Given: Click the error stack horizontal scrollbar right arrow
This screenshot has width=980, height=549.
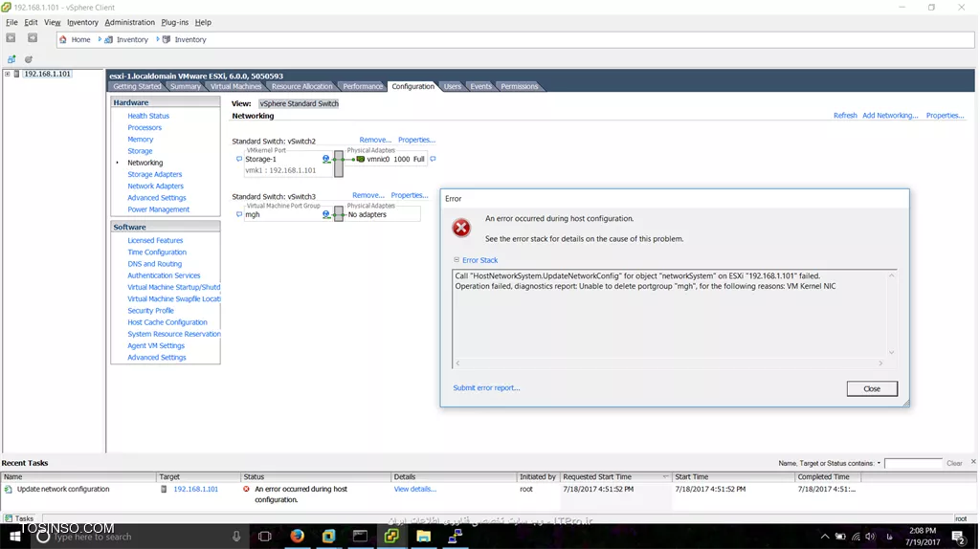Looking at the screenshot, I should tap(880, 362).
